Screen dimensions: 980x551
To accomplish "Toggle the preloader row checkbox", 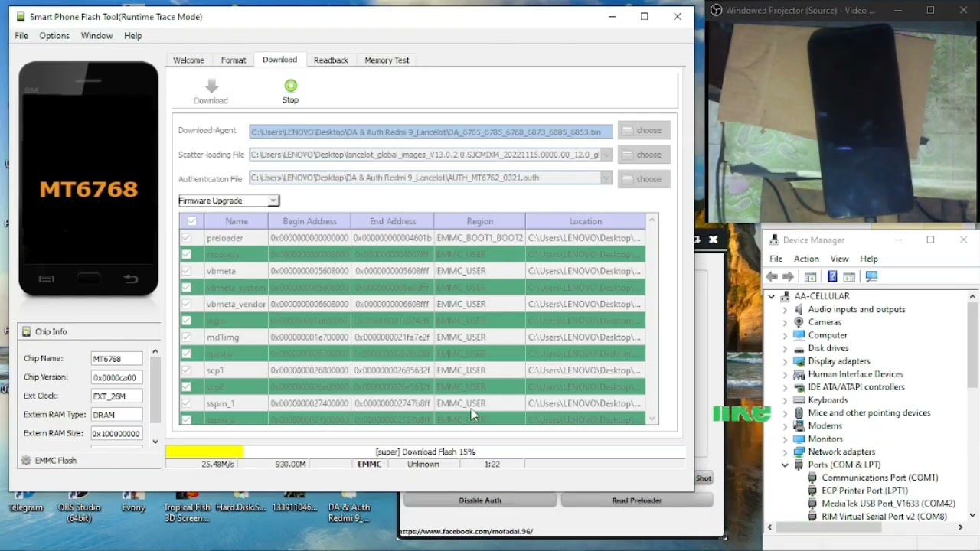I will coord(186,238).
